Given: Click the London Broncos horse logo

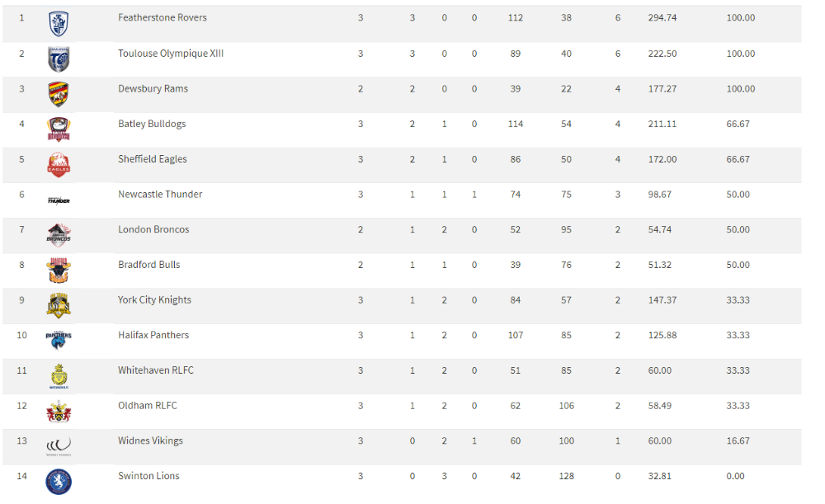Looking at the screenshot, I should pyautogui.click(x=59, y=235).
